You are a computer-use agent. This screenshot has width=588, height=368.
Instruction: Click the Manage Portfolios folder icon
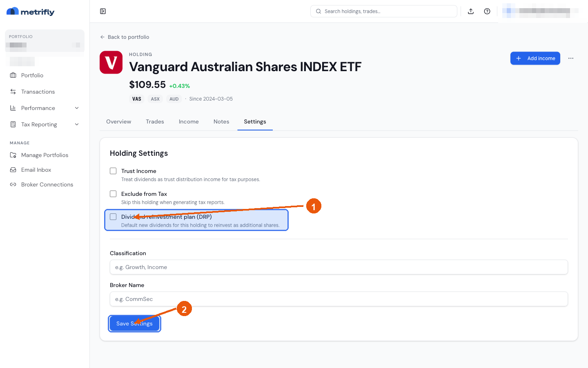pyautogui.click(x=13, y=155)
